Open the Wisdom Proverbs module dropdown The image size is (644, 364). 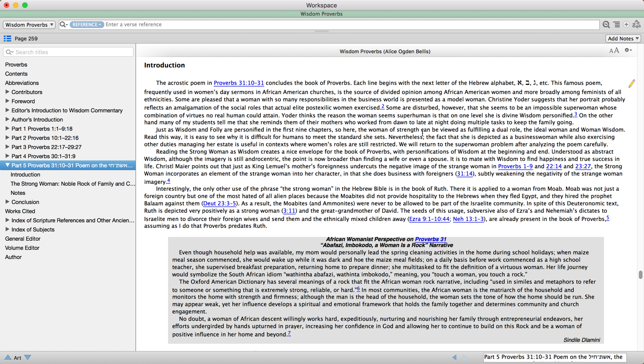pos(29,25)
